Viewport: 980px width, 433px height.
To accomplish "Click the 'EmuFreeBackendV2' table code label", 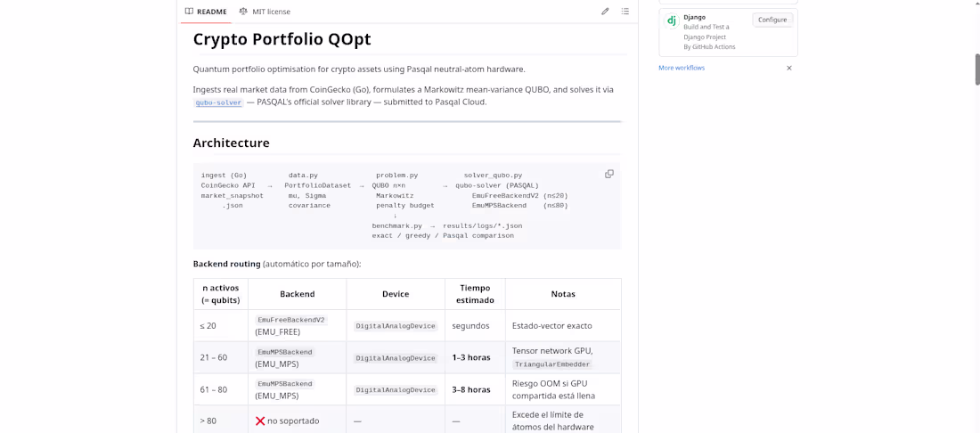I will pyautogui.click(x=291, y=320).
